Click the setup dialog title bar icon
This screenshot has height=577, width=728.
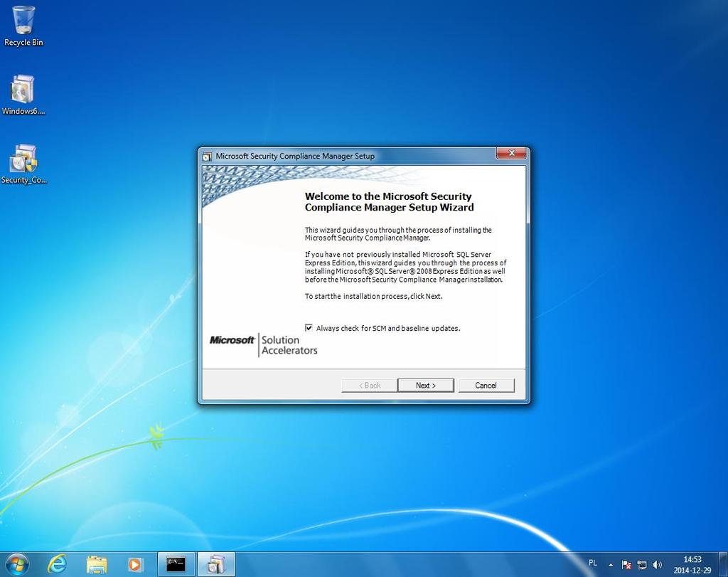pyautogui.click(x=207, y=157)
